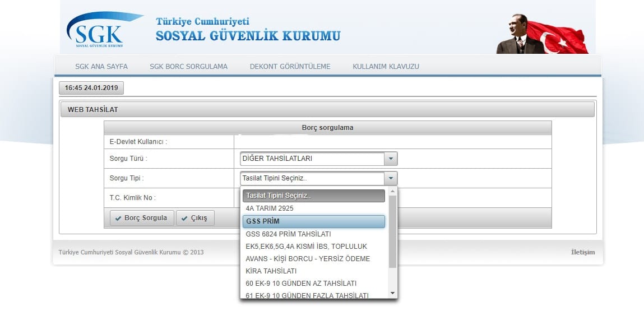Open SGK ANA SAYFA menu item
Screen dimensions: 644x334
tap(101, 66)
